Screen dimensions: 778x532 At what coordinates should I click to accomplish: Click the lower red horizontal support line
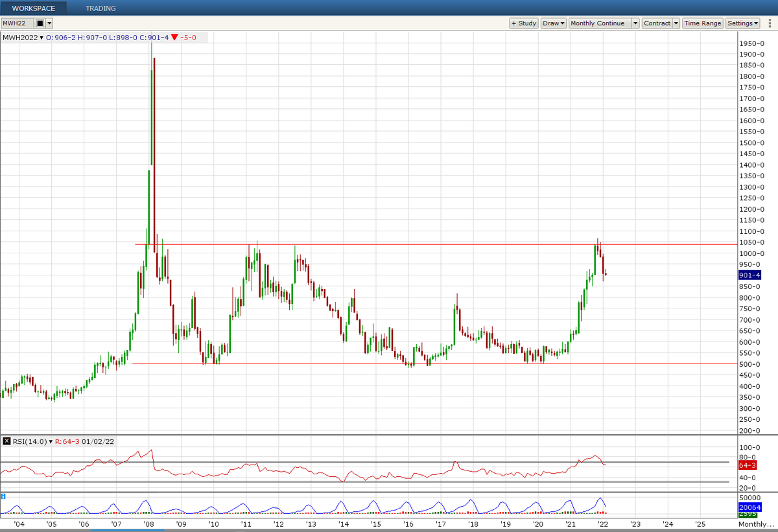(x=434, y=364)
